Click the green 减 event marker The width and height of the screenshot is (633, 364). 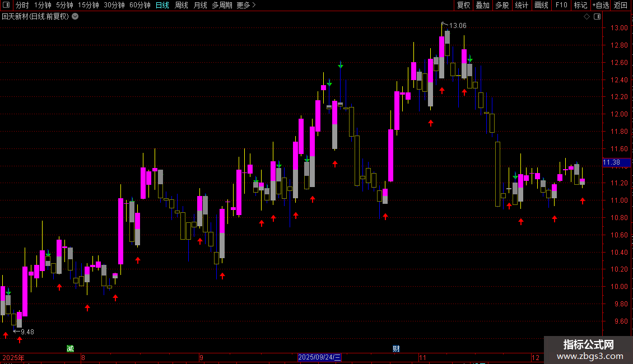(x=70, y=349)
